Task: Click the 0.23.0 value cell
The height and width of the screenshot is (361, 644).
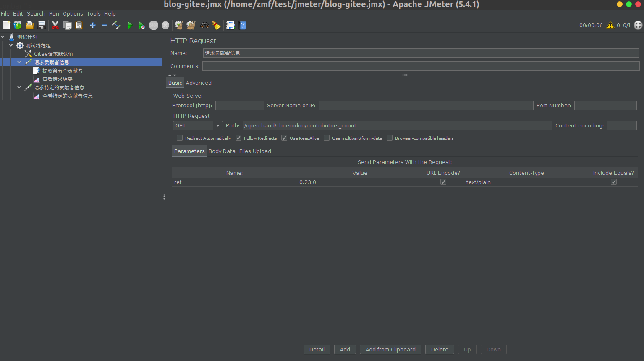Action: (359, 182)
